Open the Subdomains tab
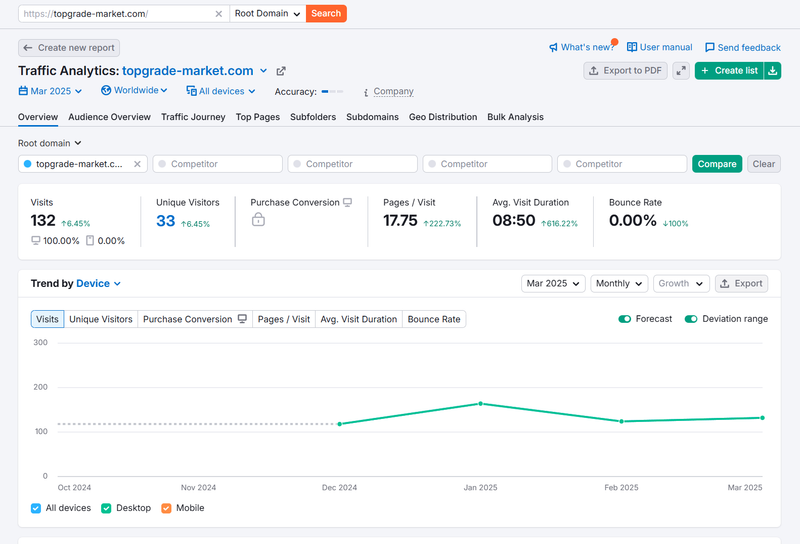This screenshot has height=544, width=800. coord(372,117)
